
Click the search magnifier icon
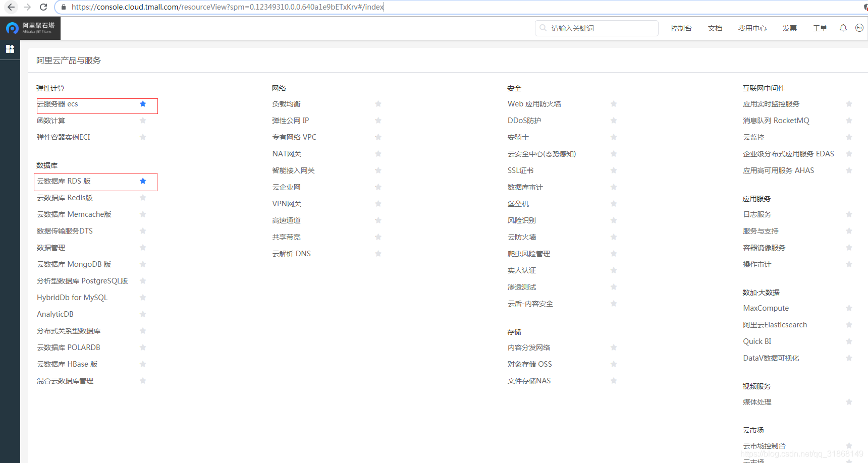pyautogui.click(x=543, y=28)
